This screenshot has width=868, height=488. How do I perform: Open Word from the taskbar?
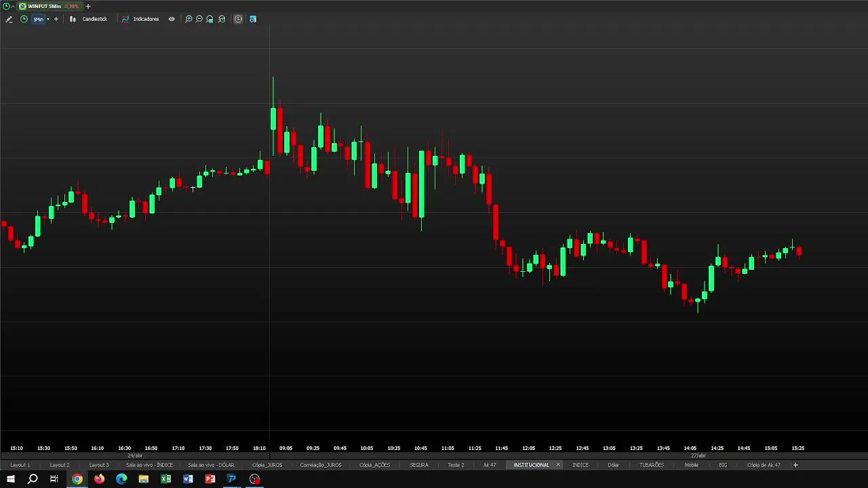[x=188, y=479]
